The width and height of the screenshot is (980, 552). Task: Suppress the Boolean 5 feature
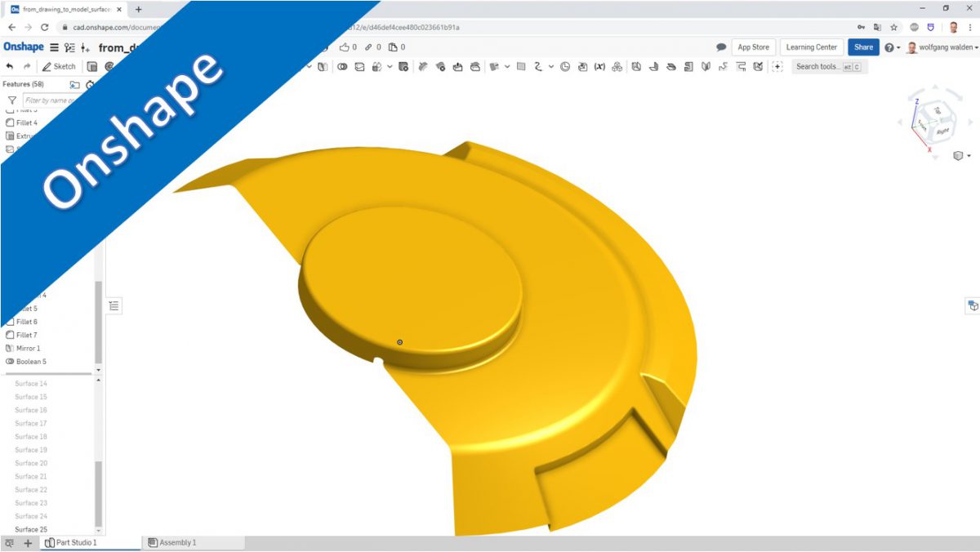[33, 361]
